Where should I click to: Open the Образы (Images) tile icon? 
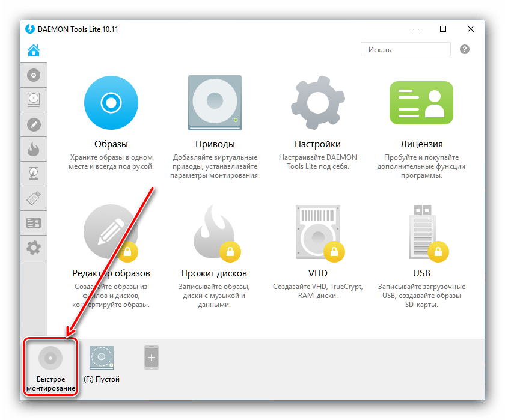pyautogui.click(x=111, y=103)
